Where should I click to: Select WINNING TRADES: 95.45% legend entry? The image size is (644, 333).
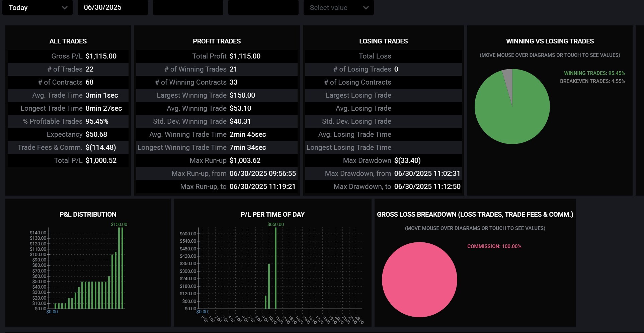(594, 73)
